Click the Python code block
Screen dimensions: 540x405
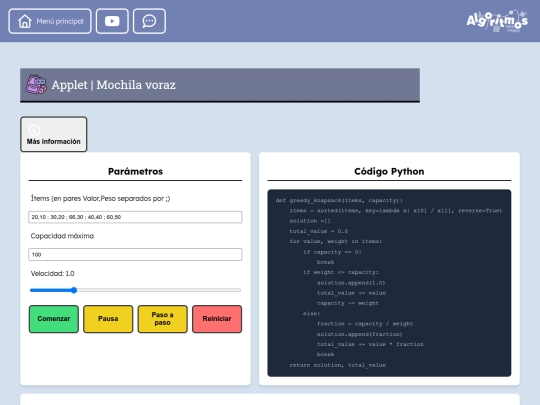389,283
